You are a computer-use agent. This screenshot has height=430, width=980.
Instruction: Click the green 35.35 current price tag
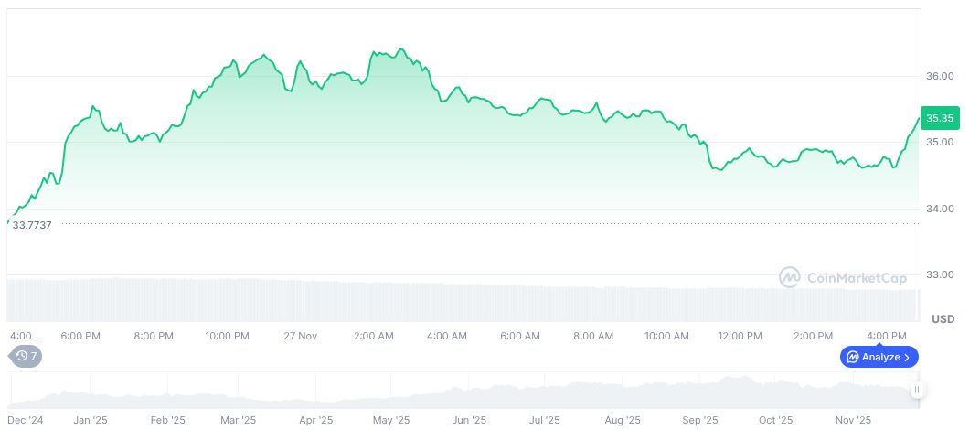click(x=939, y=118)
